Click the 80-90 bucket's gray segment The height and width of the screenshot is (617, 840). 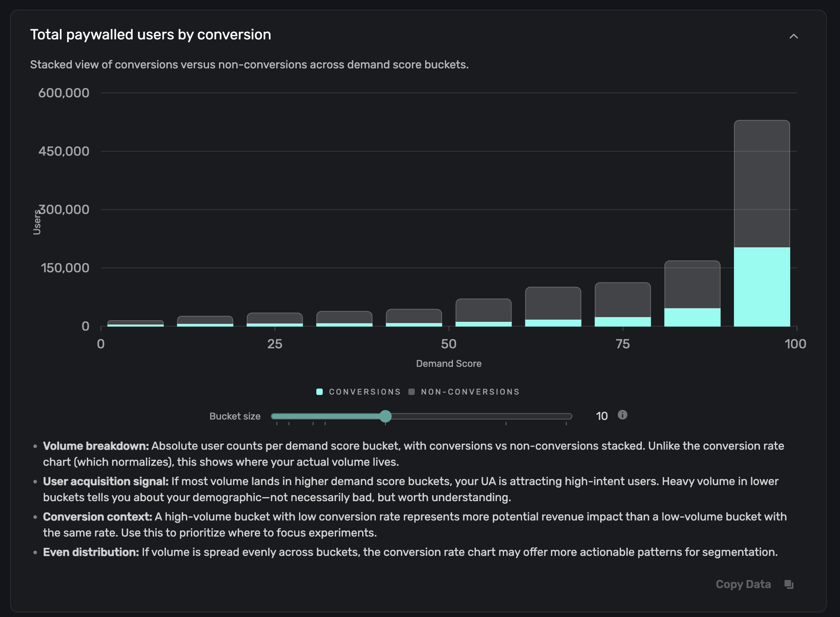692,284
